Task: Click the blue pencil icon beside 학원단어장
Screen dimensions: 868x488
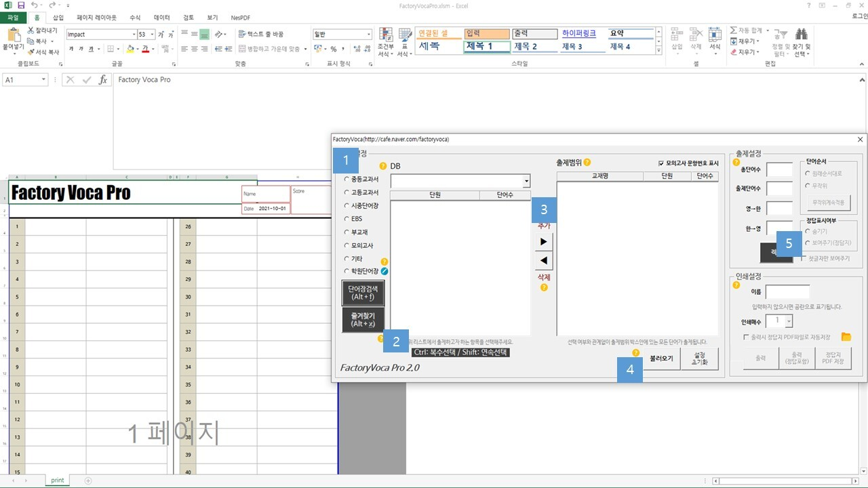Action: pos(384,271)
